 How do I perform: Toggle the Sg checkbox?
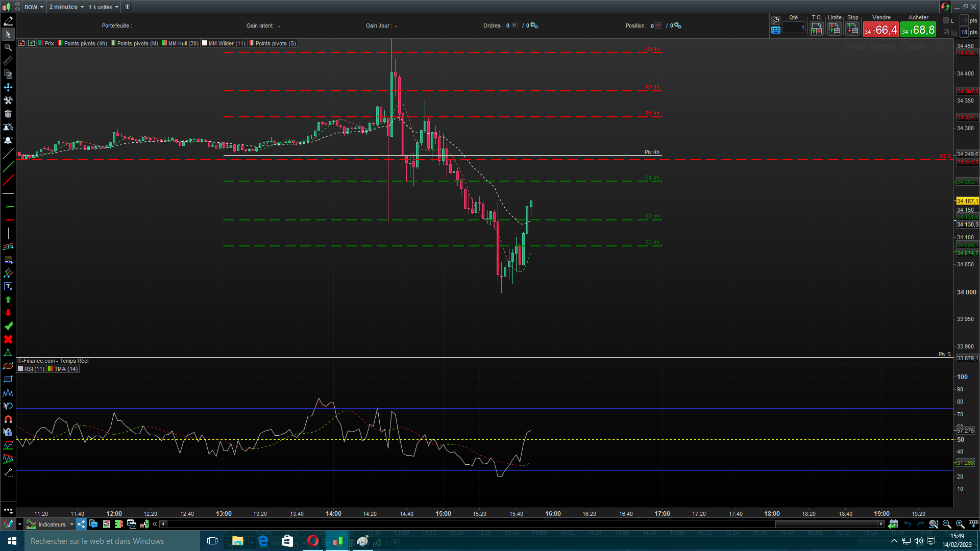946,32
